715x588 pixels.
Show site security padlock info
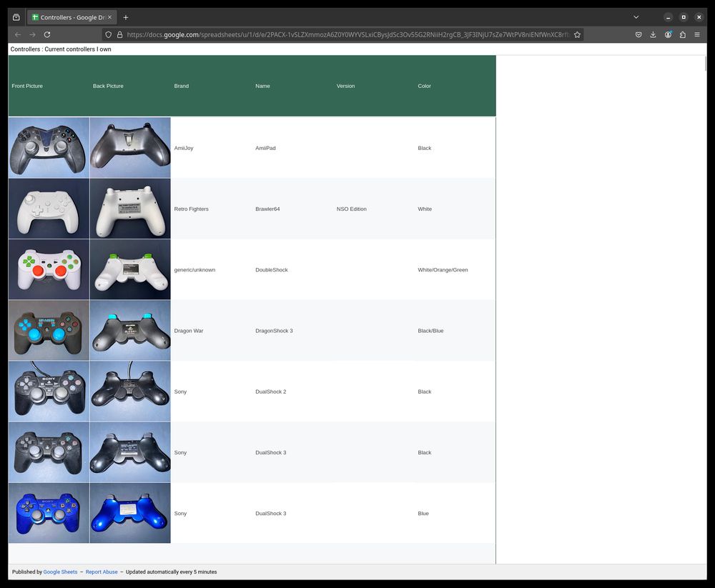coord(120,34)
